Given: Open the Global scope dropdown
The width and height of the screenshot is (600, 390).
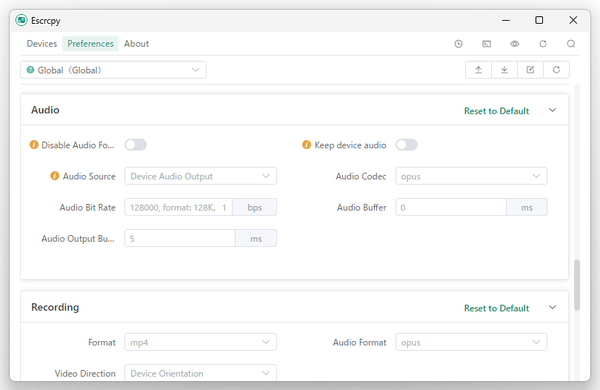Looking at the screenshot, I should pos(113,70).
